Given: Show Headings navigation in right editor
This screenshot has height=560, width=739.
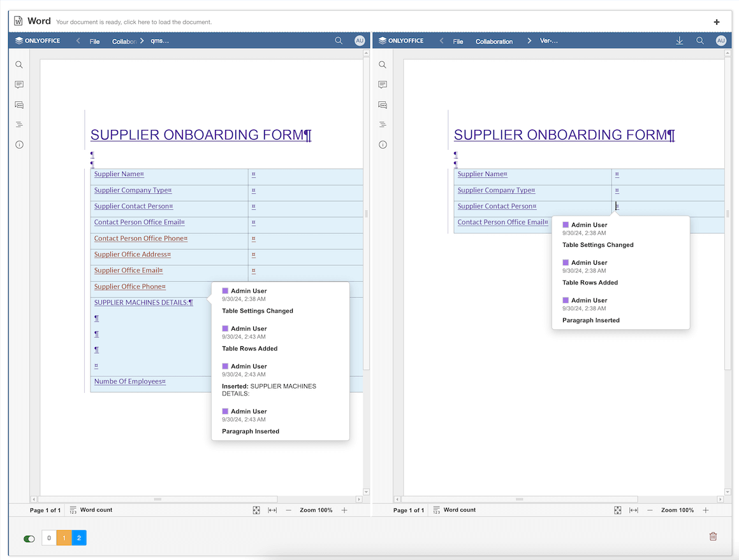Looking at the screenshot, I should (x=383, y=124).
